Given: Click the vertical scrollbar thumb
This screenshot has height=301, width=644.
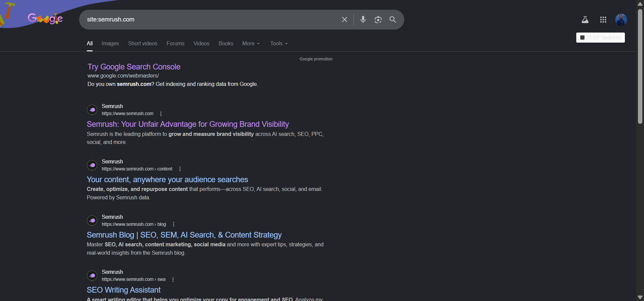Looking at the screenshot, I should 640,66.
